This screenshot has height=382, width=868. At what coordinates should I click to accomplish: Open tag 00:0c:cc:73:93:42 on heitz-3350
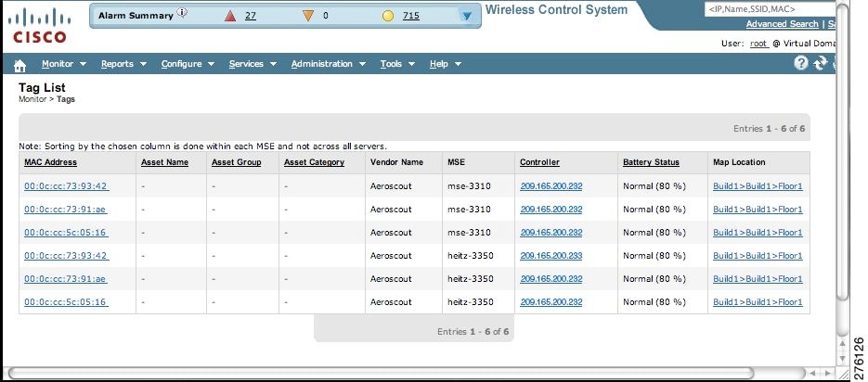point(67,256)
